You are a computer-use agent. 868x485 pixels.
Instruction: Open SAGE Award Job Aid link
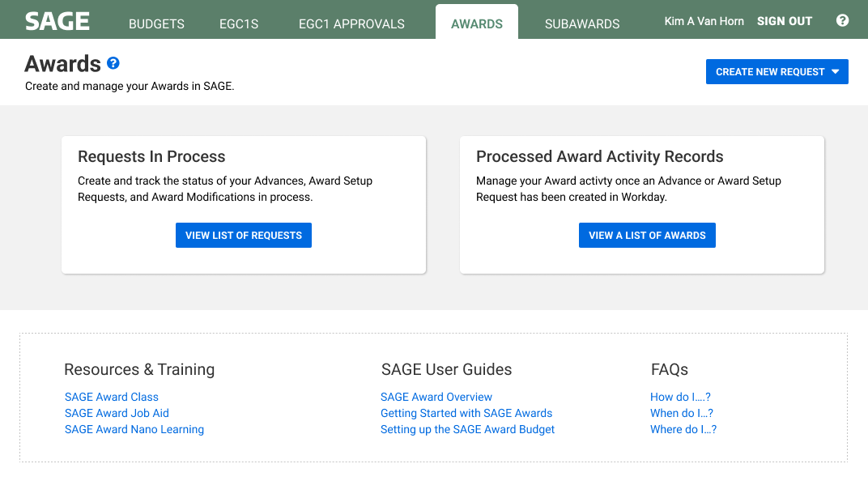(x=117, y=413)
